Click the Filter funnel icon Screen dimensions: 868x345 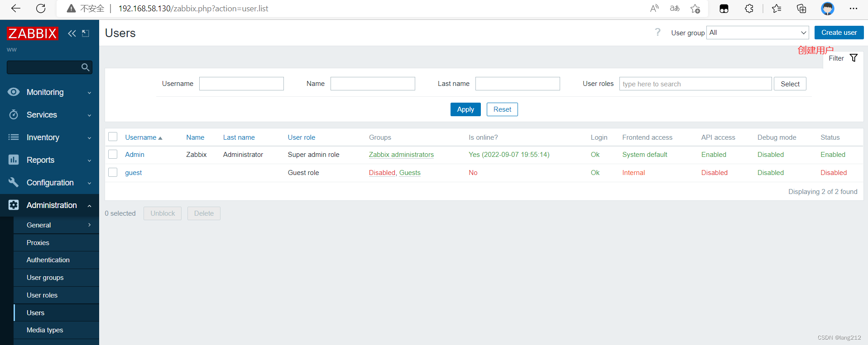point(854,58)
